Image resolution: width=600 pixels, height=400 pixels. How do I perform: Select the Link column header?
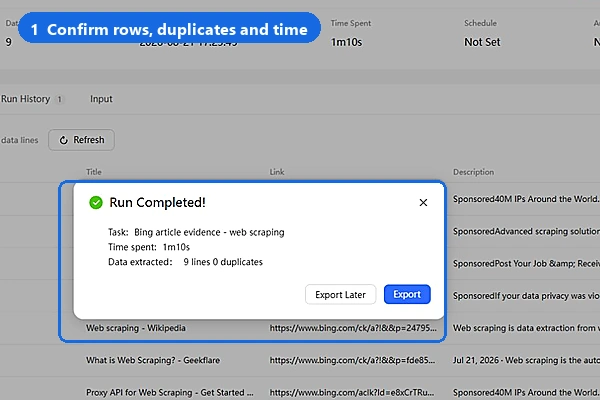point(277,172)
